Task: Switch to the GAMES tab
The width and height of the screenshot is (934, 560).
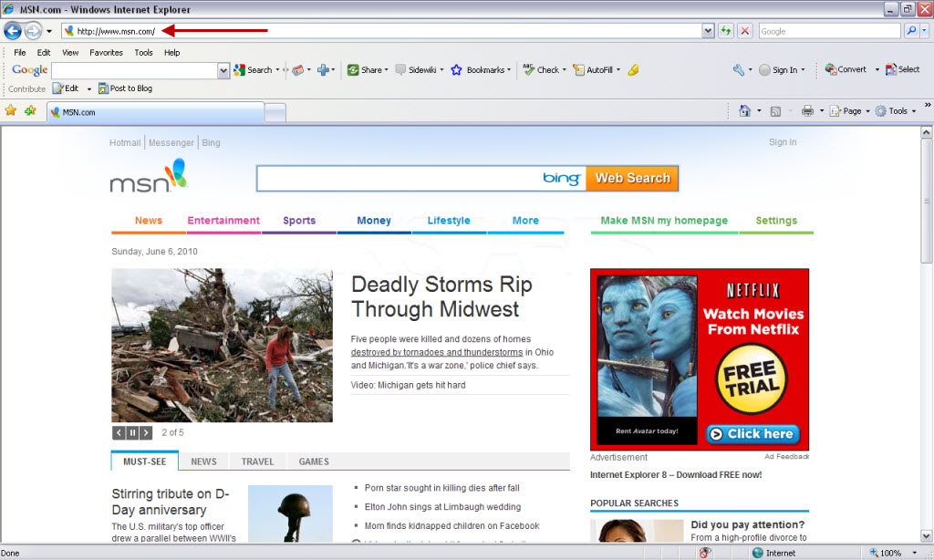Action: pyautogui.click(x=314, y=461)
